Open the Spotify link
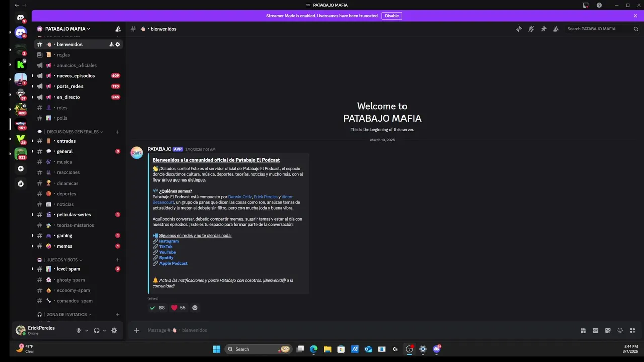Viewport: 644px width, 362px height. coord(166,258)
